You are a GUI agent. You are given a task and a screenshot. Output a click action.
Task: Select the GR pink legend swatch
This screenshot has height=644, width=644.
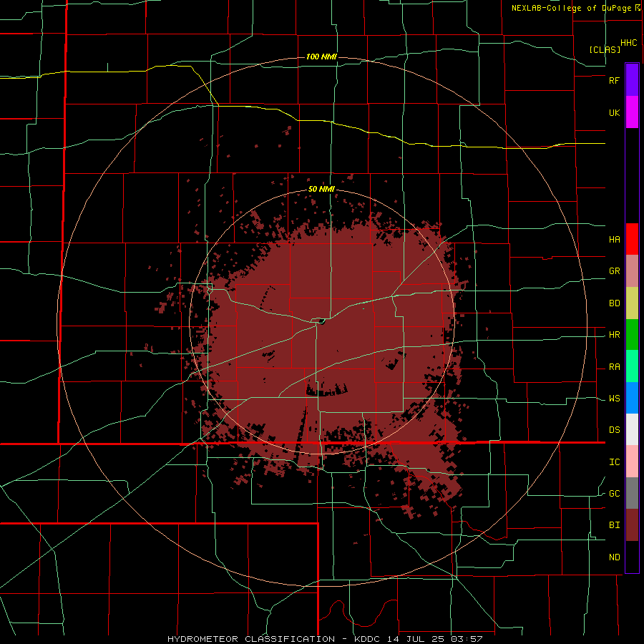pyautogui.click(x=632, y=271)
